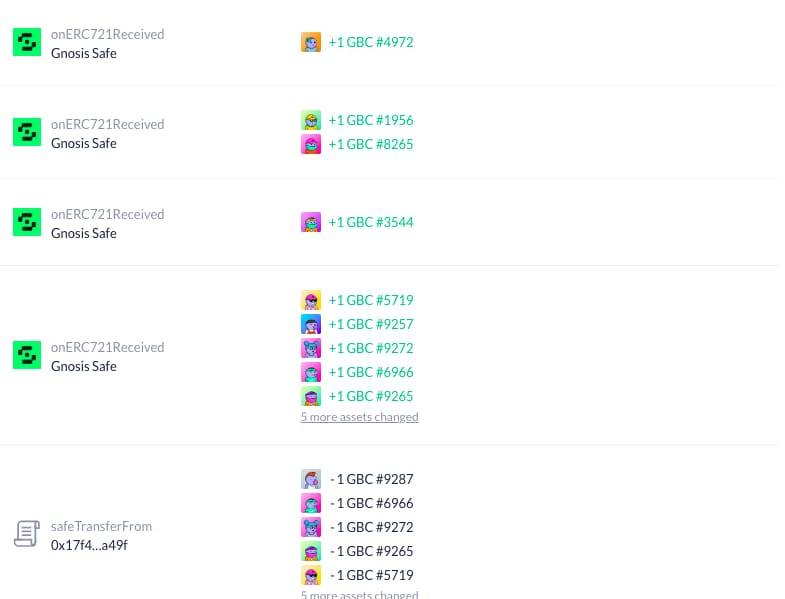The width and height of the screenshot is (785, 599).
Task: Click the 'safeTransferFrom' method label
Action: [x=101, y=526]
